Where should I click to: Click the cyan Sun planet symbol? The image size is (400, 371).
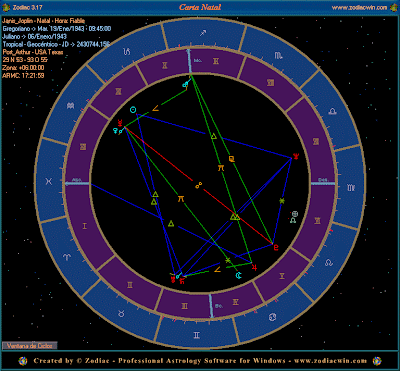point(133,109)
